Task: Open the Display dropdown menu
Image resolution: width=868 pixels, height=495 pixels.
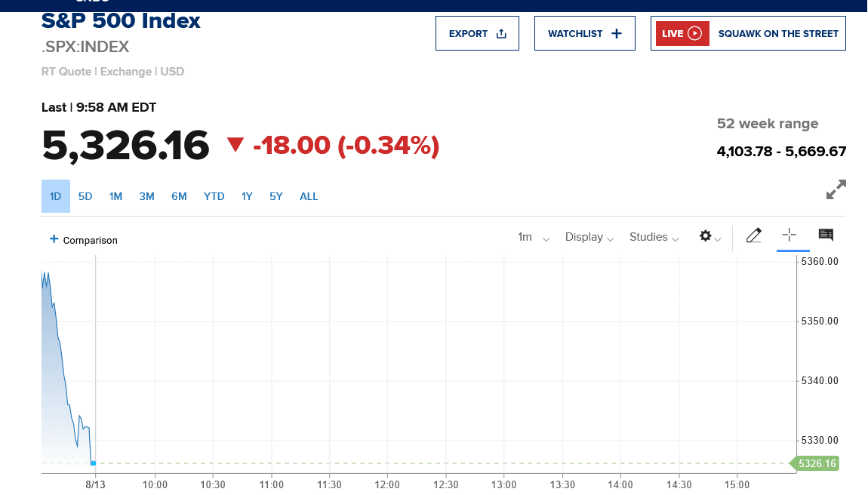Action: [589, 237]
